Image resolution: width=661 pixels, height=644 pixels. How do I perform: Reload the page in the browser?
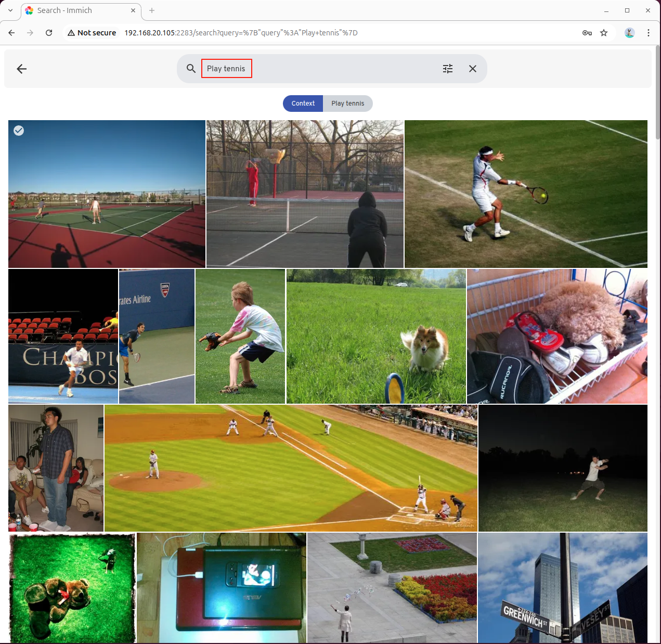point(49,33)
